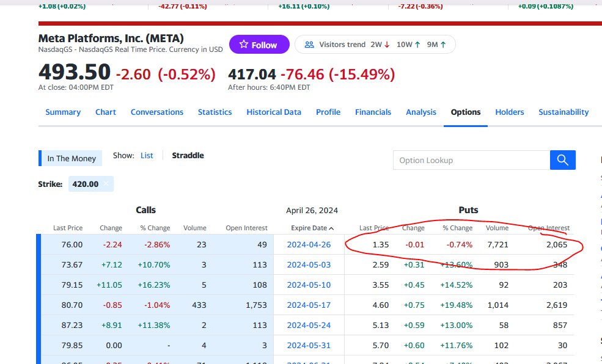Click the put last price 2.59
602x364 pixels.
pos(381,264)
